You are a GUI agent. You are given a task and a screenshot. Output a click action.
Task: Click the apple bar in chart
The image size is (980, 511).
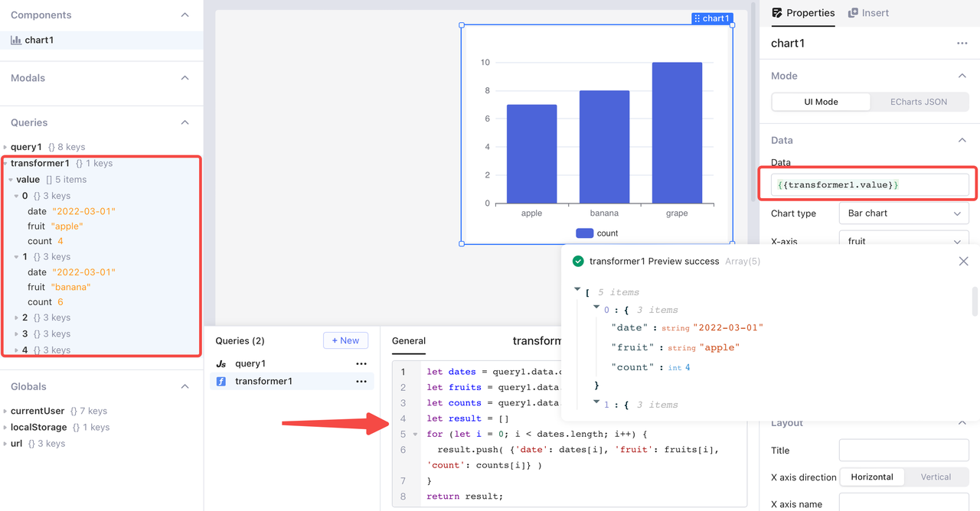point(531,154)
